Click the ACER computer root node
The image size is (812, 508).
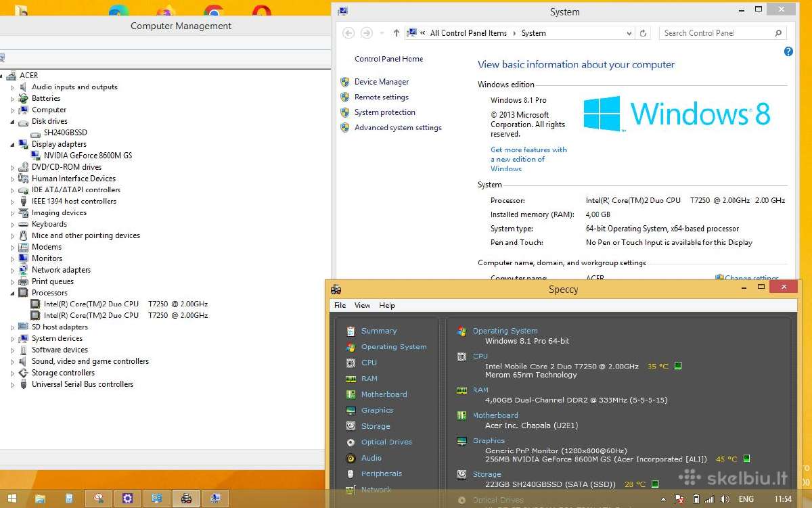[28, 75]
